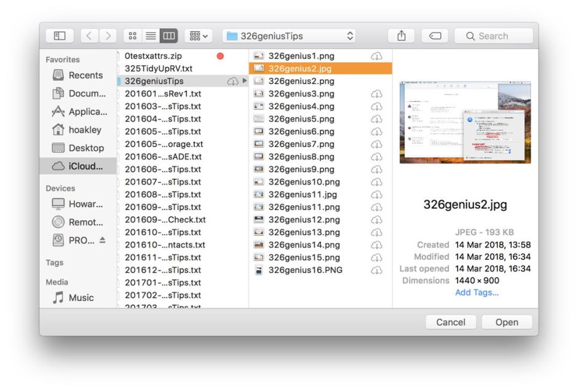The width and height of the screenshot is (578, 392).
Task: Open the group-by arrangement dropdown
Action: 199,36
